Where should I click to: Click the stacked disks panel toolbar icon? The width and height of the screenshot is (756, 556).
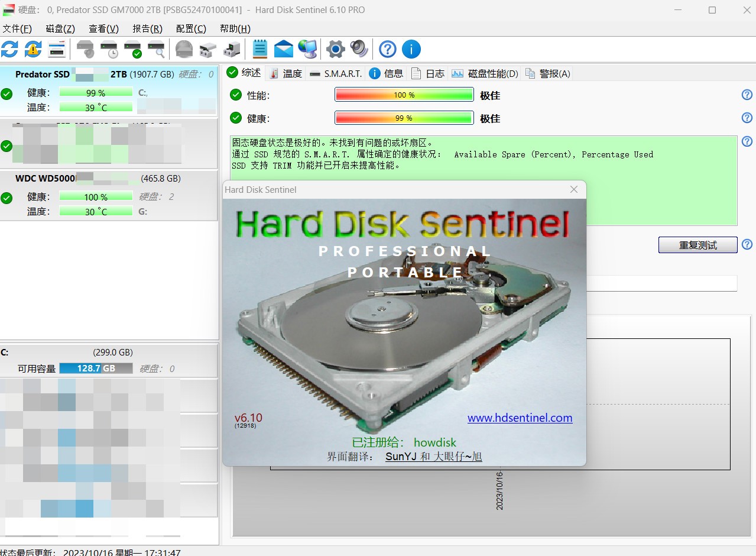point(57,49)
